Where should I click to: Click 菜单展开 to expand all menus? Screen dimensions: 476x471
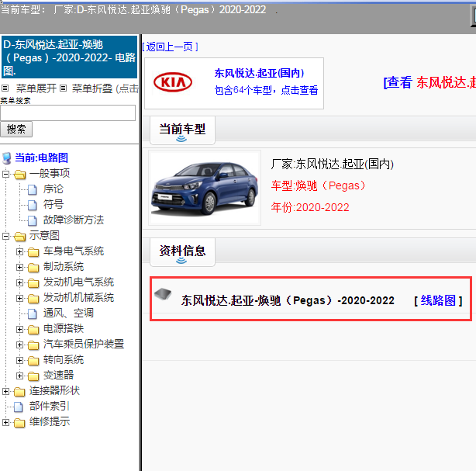(x=36, y=88)
